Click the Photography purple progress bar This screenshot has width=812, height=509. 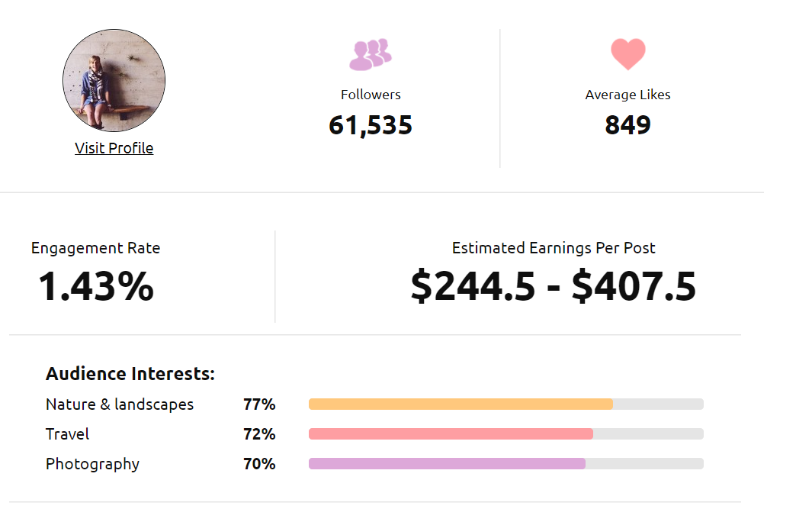(447, 464)
